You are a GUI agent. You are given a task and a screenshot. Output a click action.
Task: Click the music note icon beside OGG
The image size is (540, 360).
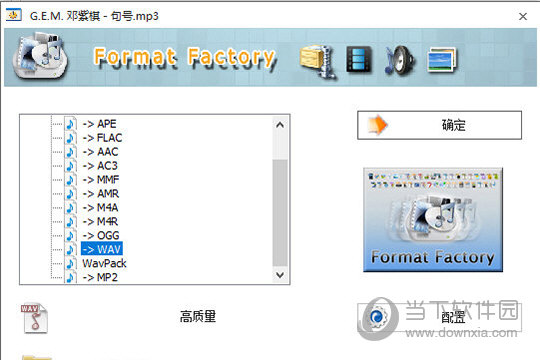tap(71, 235)
